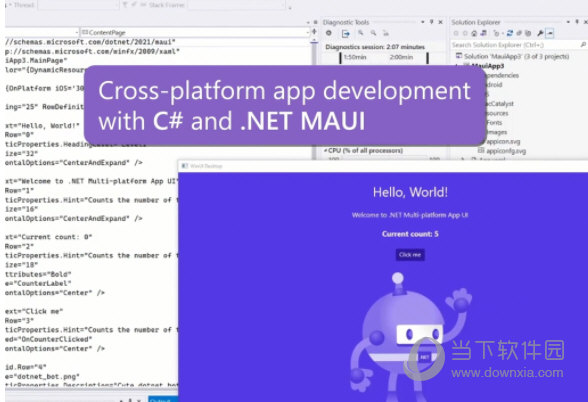Click Select Tools output icon in Diagnostic Tools

click(x=345, y=34)
